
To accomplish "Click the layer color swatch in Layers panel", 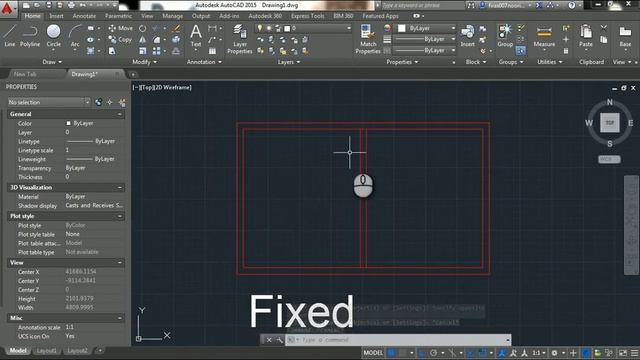I will tap(287, 28).
